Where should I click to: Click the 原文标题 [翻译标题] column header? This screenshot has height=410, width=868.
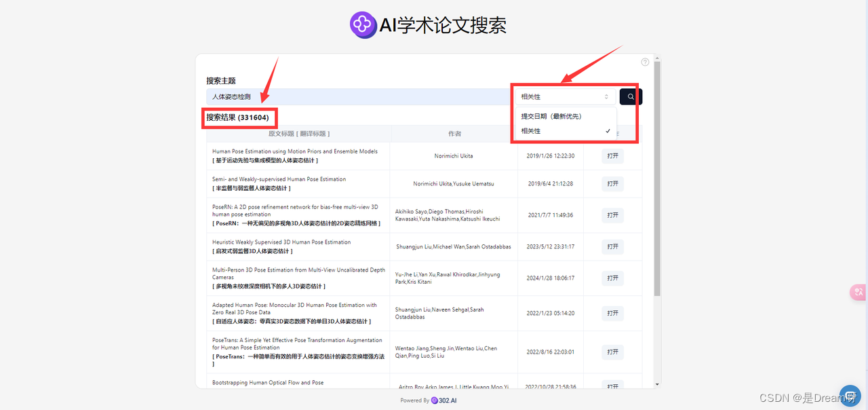(x=299, y=134)
